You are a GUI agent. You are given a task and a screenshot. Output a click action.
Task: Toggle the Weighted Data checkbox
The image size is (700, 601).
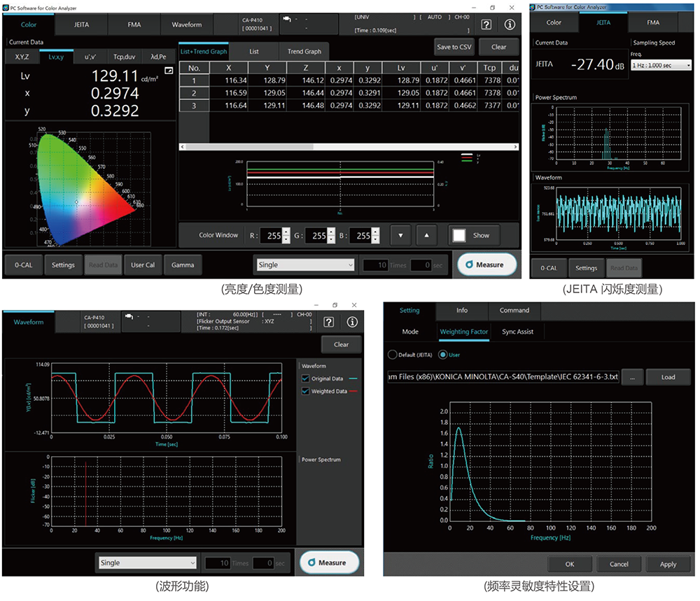[304, 391]
